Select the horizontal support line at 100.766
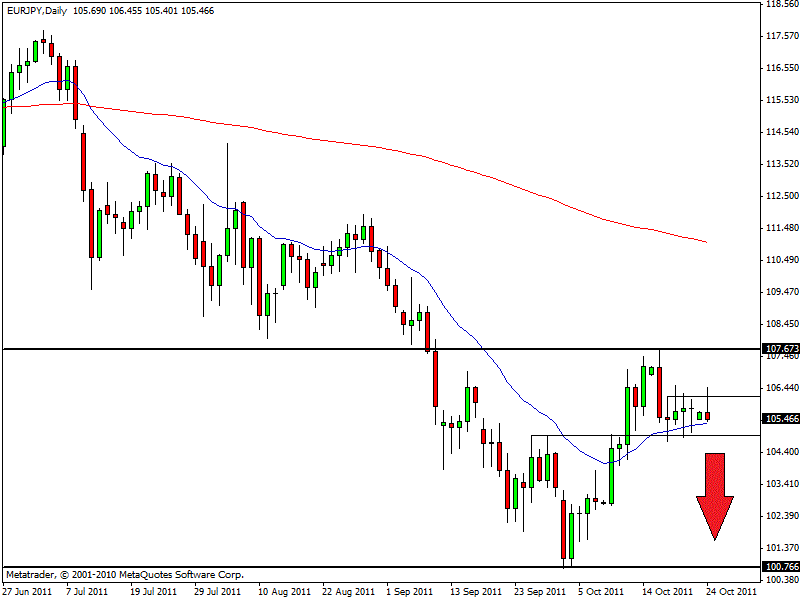Viewport: 800px width, 600px height. (x=300, y=567)
